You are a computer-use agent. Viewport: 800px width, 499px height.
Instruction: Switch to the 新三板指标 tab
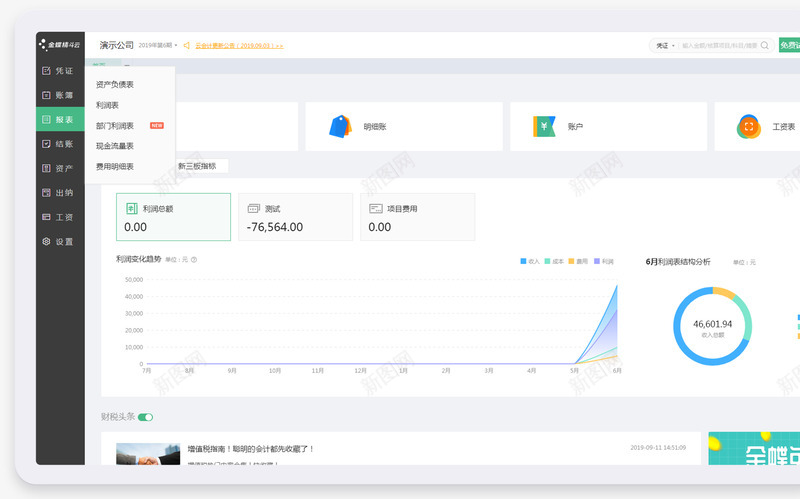[x=197, y=166]
